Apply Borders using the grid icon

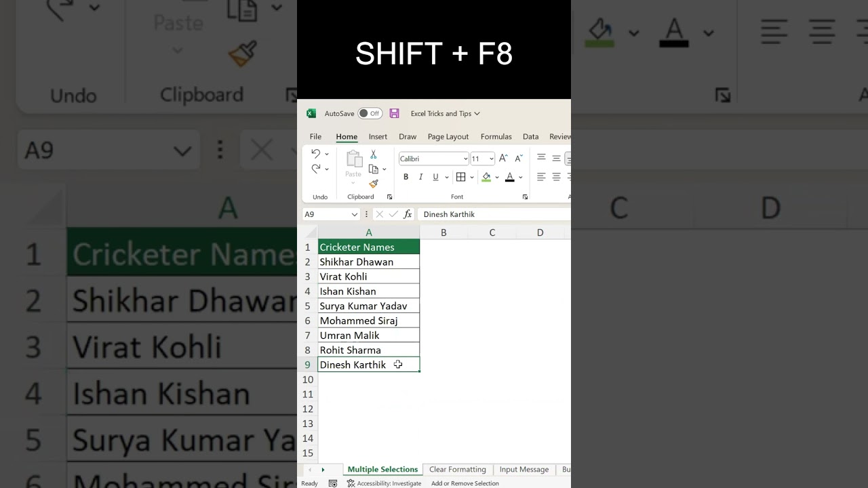point(461,177)
